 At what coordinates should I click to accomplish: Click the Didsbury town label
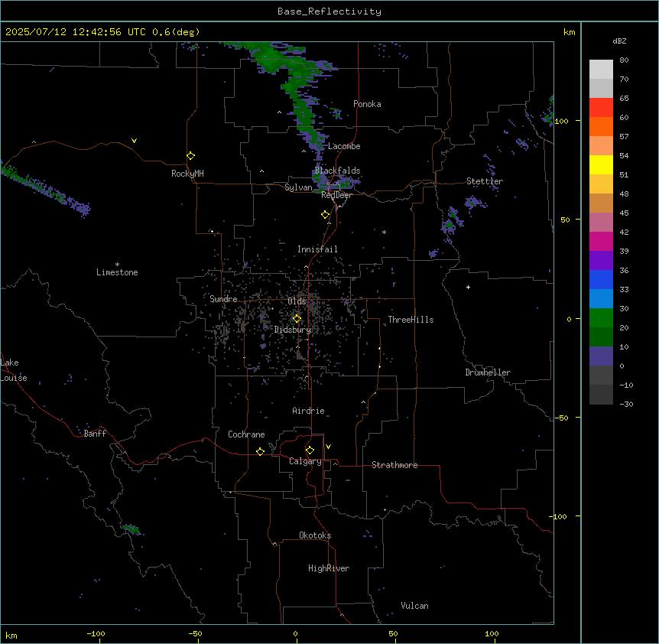click(x=293, y=330)
